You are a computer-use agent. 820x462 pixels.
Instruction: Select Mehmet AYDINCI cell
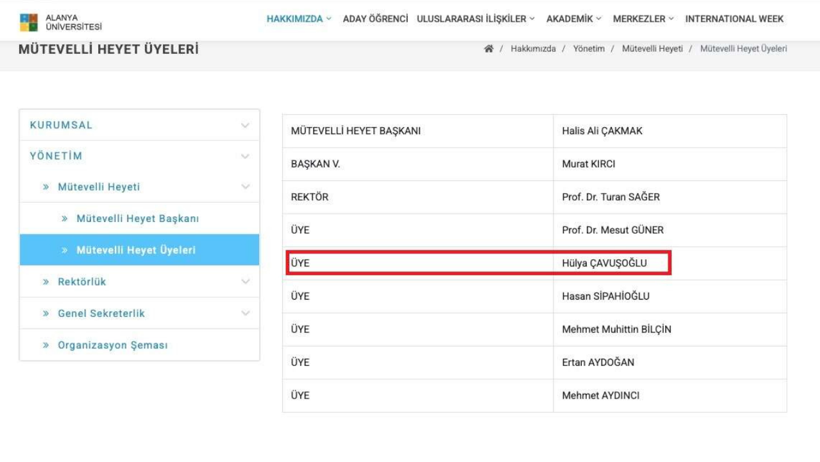tap(670, 396)
